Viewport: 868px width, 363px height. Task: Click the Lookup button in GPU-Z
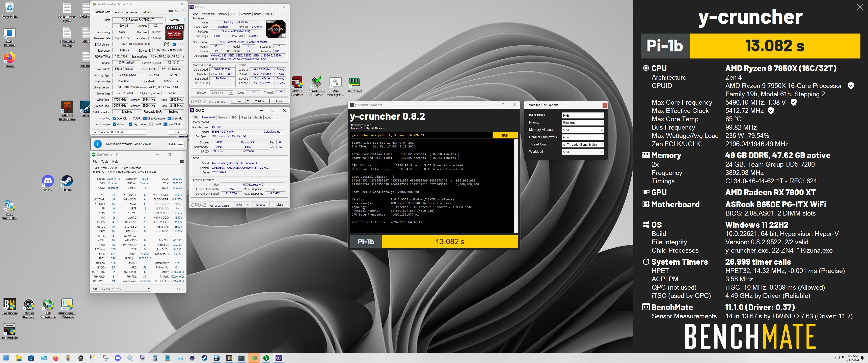[175, 19]
